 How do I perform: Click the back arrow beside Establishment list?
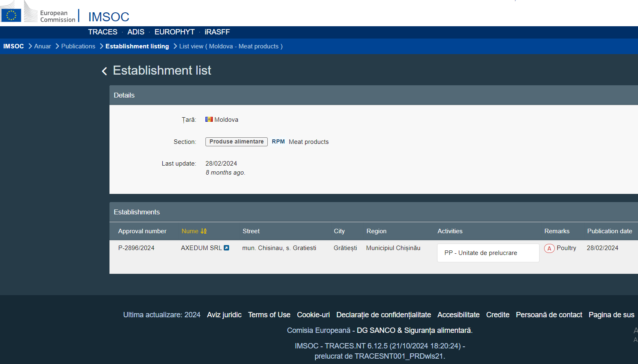(105, 71)
